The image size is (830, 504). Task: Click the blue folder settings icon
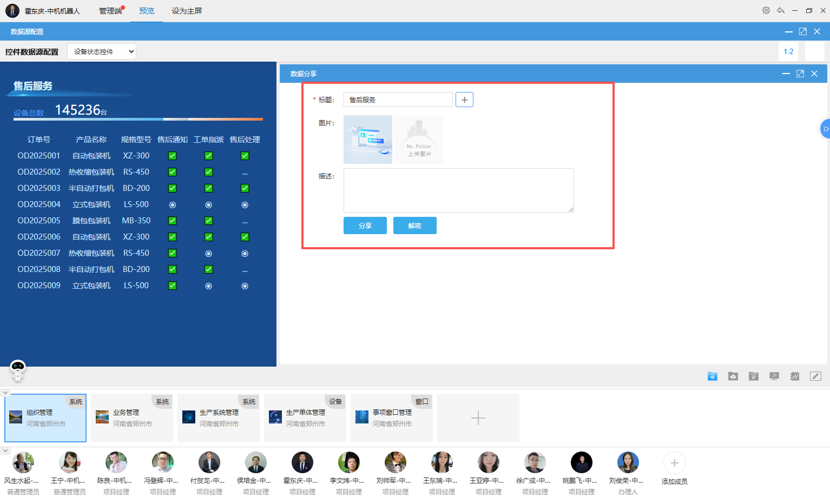click(712, 376)
